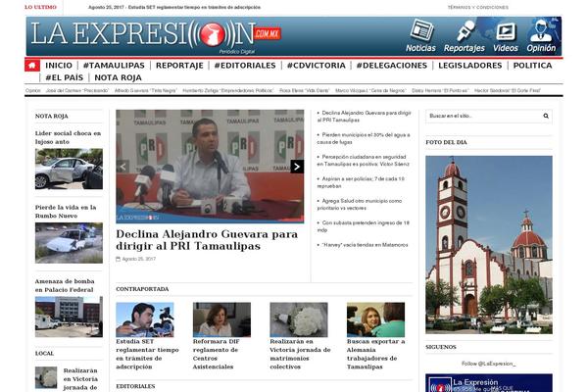Click the La Expresión social banner
This screenshot has height=392, width=588.
489,383
